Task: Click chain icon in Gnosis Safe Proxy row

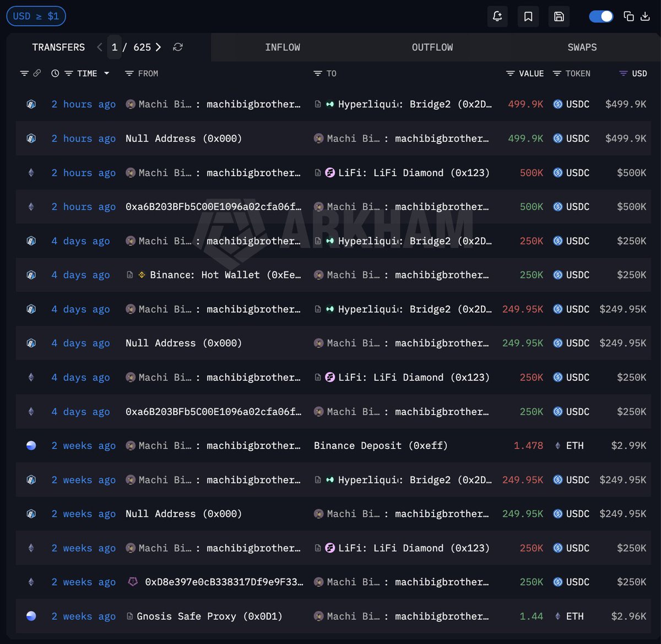Action: pyautogui.click(x=31, y=616)
